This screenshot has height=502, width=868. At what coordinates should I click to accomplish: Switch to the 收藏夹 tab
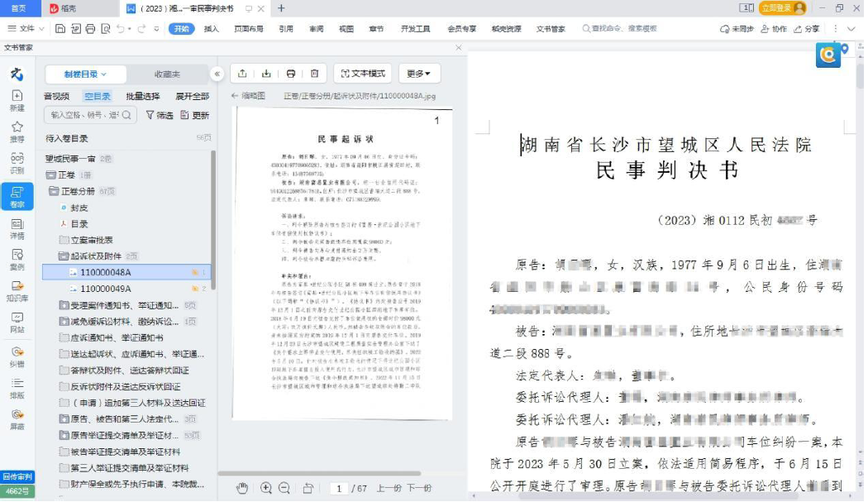[x=167, y=74]
